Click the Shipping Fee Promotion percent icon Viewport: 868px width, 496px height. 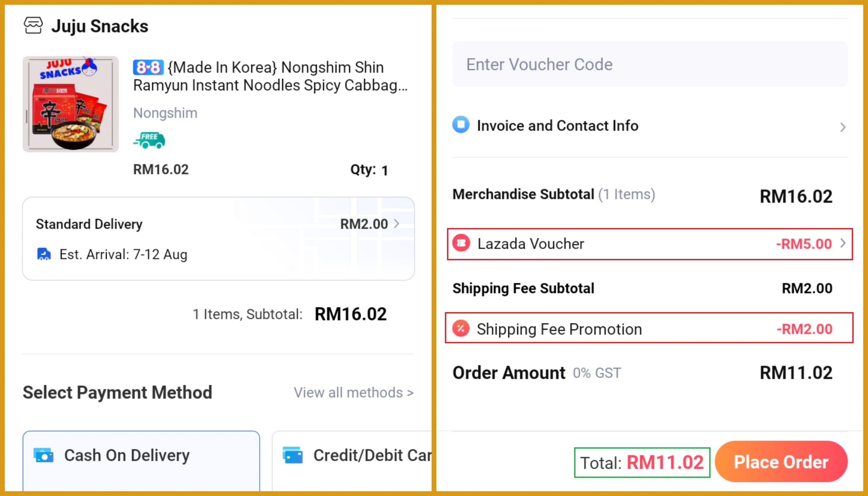[461, 329]
